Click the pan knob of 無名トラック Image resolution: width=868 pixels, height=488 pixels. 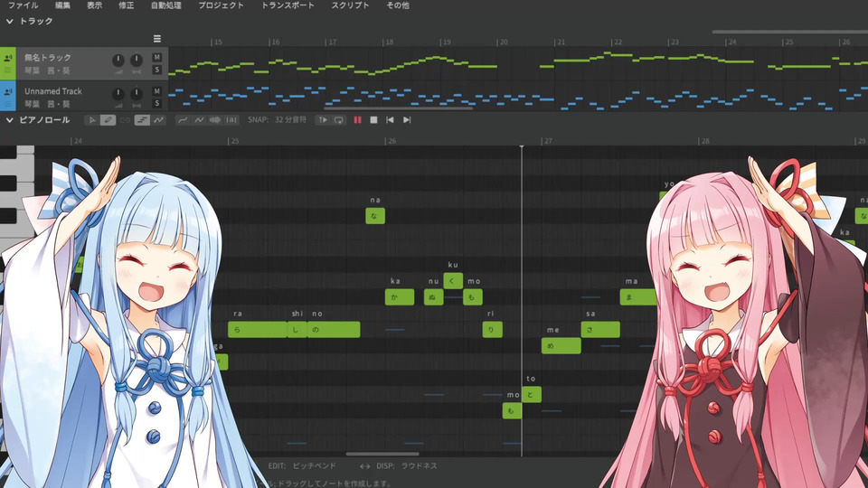click(137, 61)
